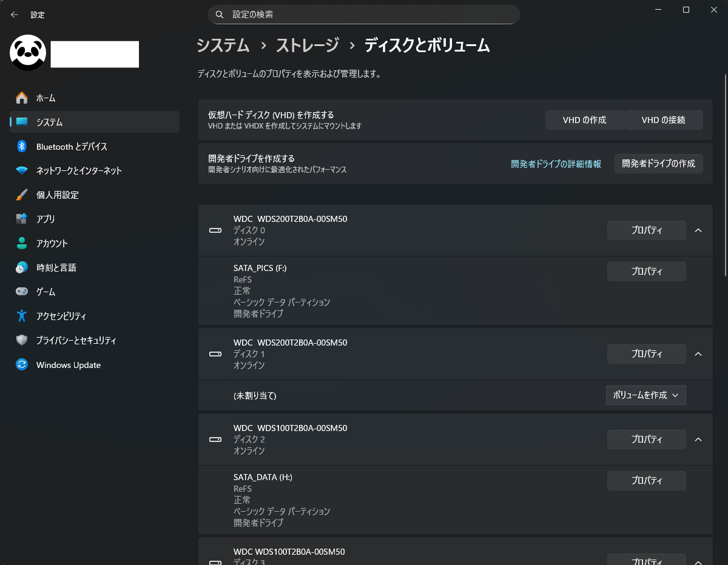Collapse the ディスク 1 section chevron

698,354
